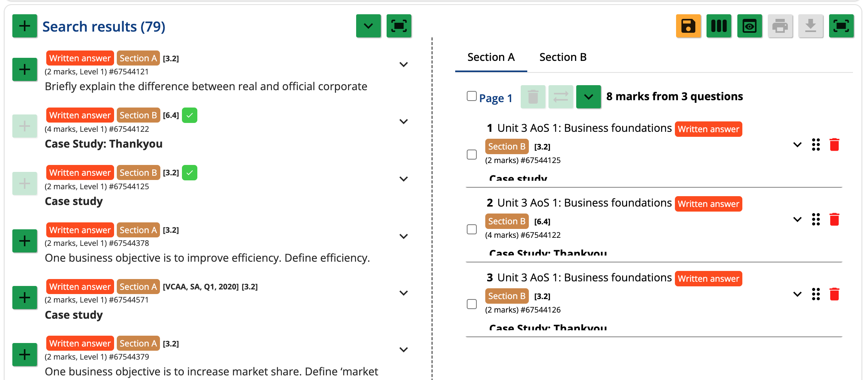Expand the market share result #67544379 chevron

coord(404,350)
